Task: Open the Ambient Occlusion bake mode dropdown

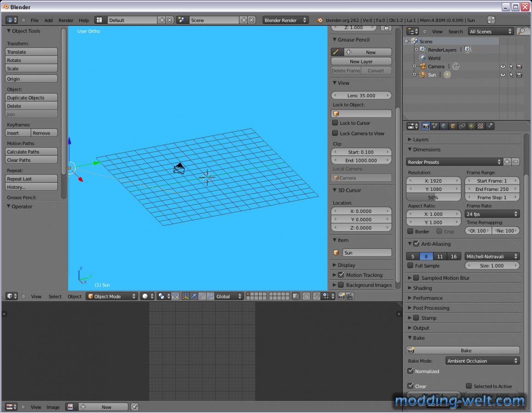Action: tap(482, 361)
